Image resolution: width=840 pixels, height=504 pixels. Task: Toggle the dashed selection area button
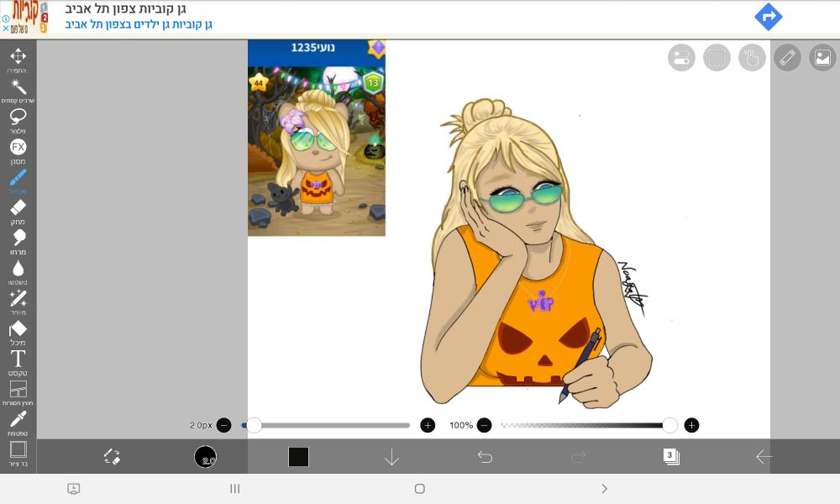click(717, 57)
